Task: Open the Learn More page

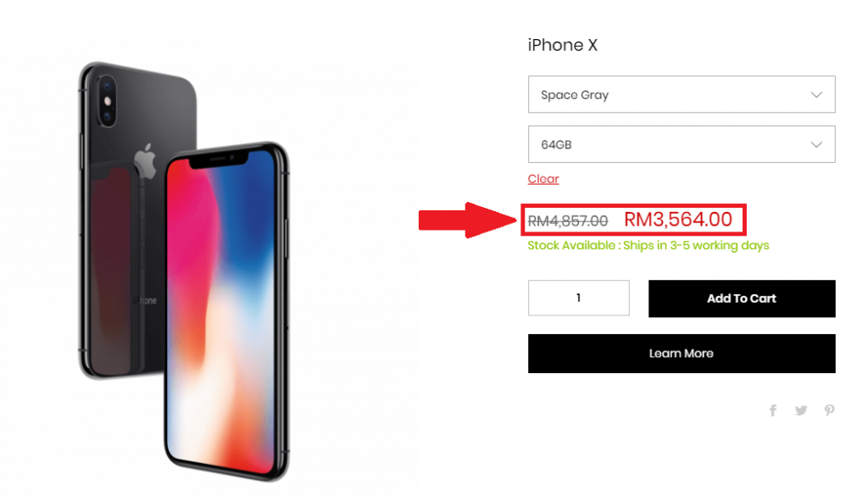Action: pyautogui.click(x=682, y=354)
